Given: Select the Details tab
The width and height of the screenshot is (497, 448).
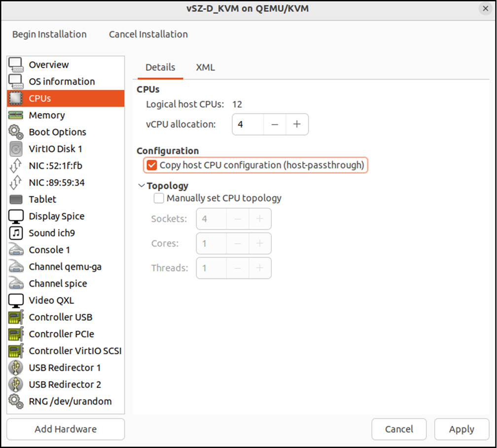Looking at the screenshot, I should click(160, 67).
